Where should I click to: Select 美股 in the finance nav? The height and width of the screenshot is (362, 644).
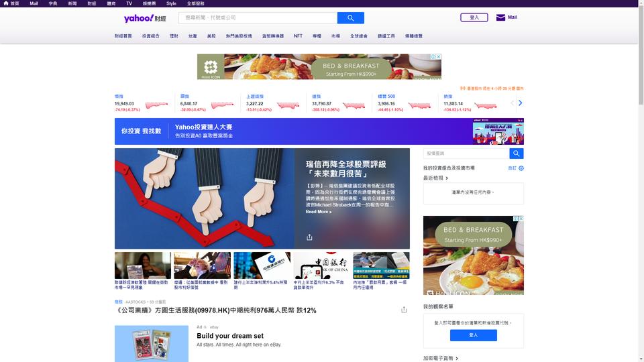coord(211,36)
